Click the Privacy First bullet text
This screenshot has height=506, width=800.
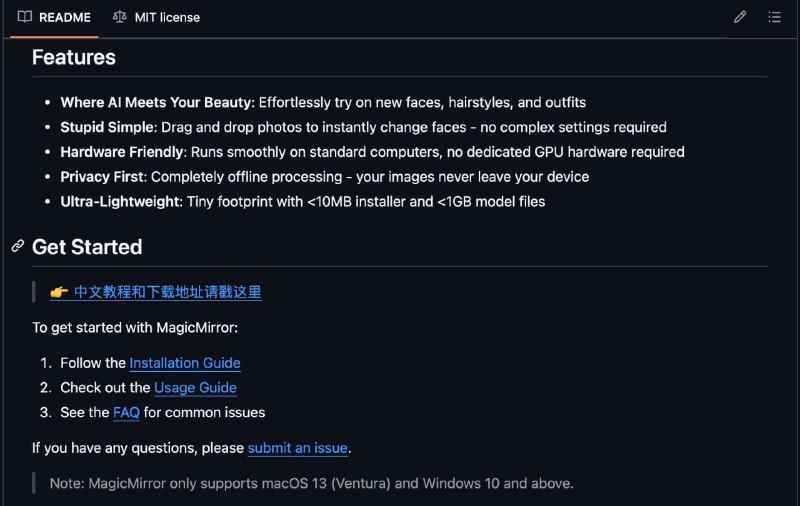click(x=324, y=176)
